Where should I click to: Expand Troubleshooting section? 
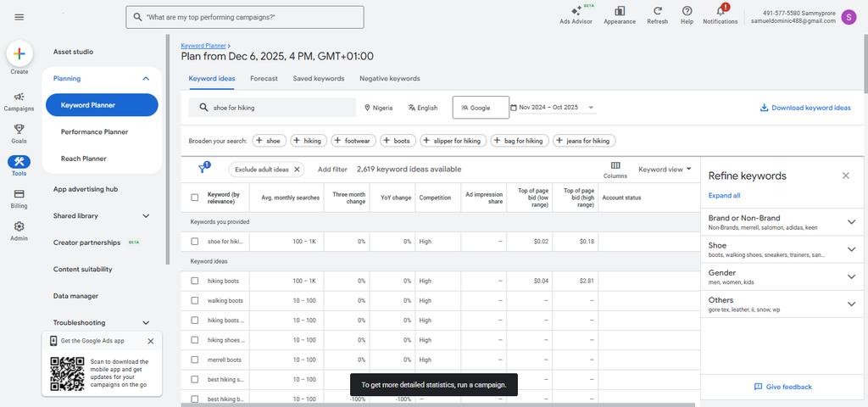[146, 323]
